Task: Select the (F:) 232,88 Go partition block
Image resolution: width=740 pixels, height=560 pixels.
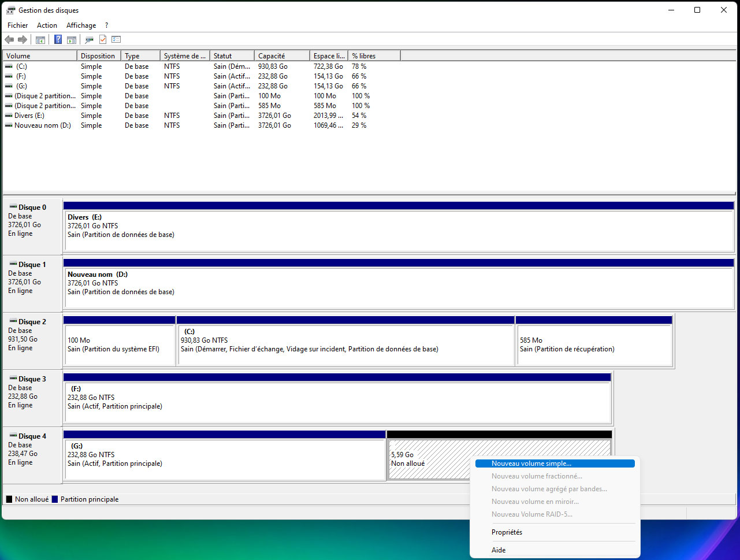Action: pyautogui.click(x=337, y=398)
